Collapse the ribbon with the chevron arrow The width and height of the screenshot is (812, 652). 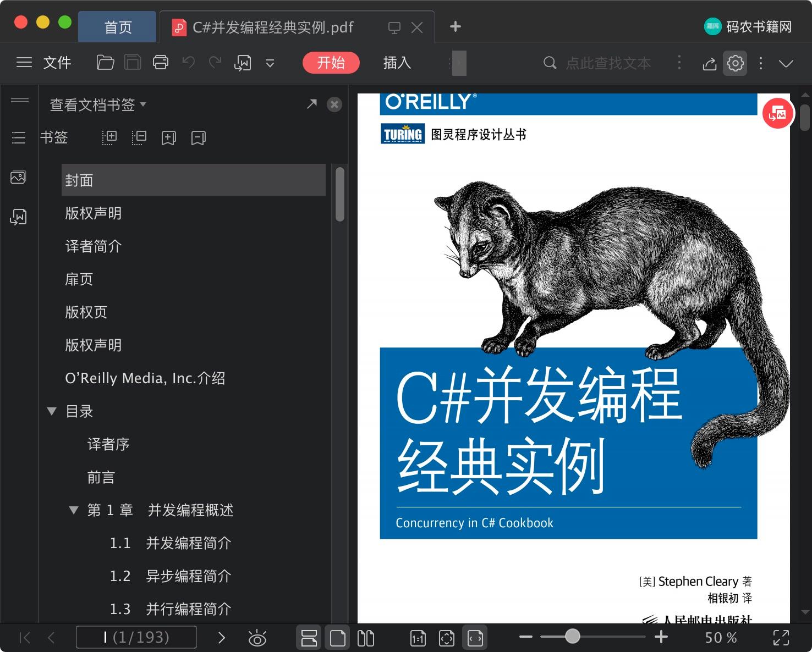786,63
